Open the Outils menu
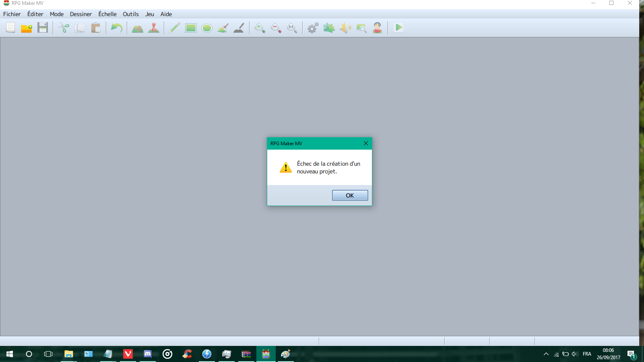 point(131,14)
